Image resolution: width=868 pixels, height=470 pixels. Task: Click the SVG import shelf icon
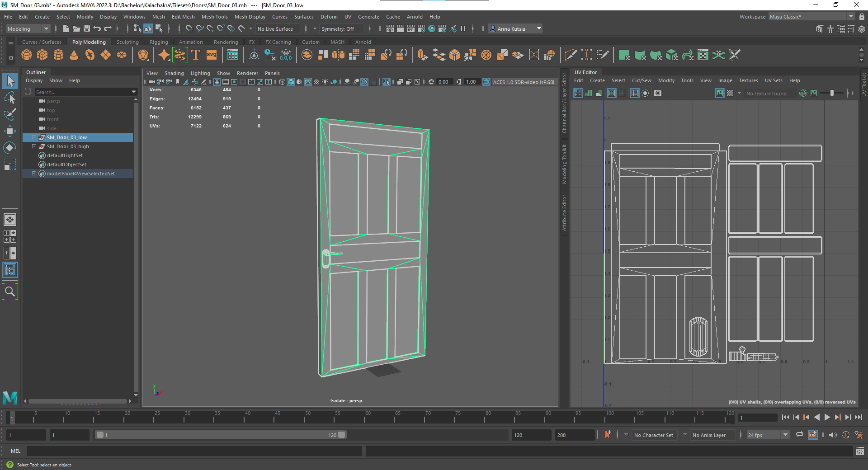[x=212, y=55]
